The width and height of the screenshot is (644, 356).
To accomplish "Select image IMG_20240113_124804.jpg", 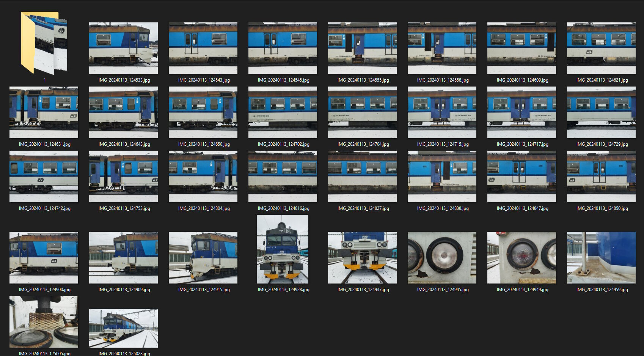I will [x=203, y=176].
